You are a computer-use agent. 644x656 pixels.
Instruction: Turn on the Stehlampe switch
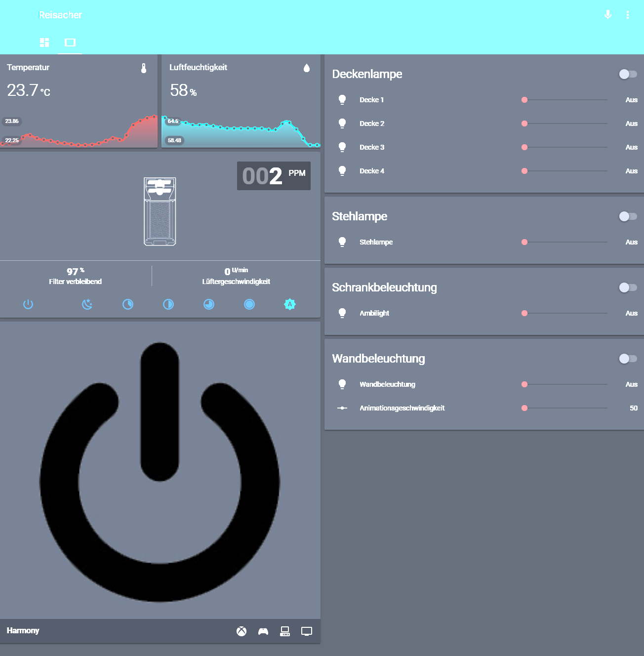628,216
